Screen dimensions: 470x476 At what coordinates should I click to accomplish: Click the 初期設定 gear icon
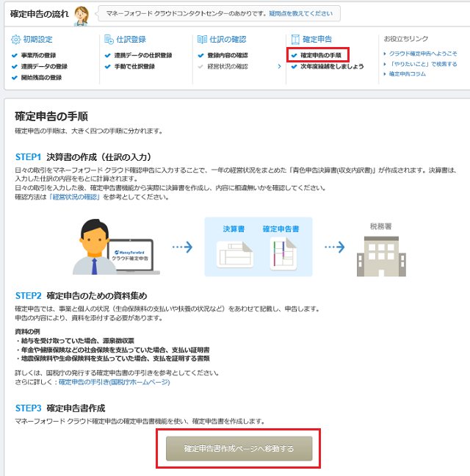pyautogui.click(x=15, y=40)
